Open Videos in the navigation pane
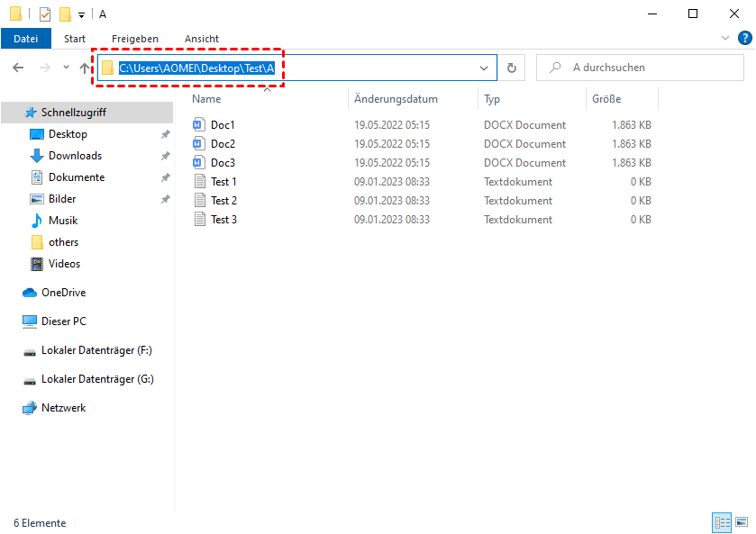The height and width of the screenshot is (534, 756). 64,264
